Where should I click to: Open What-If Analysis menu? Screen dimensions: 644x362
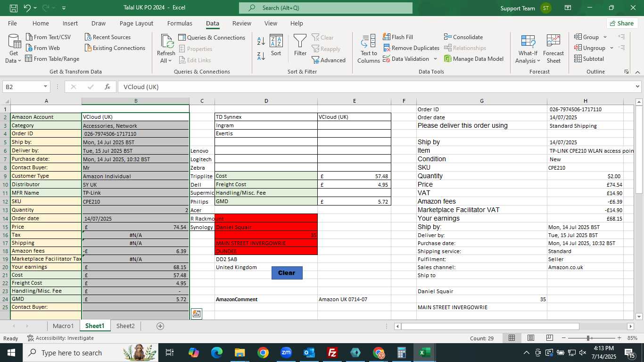528,49
